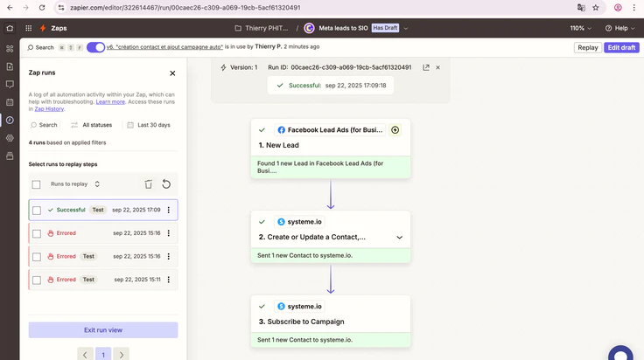This screenshot has height=360, width=644.
Task: Click the top bar Search field
Action: pyautogui.click(x=40, y=47)
